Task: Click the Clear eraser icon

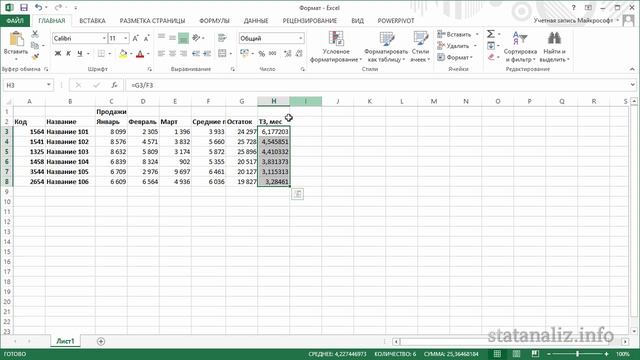Action: 491,57
